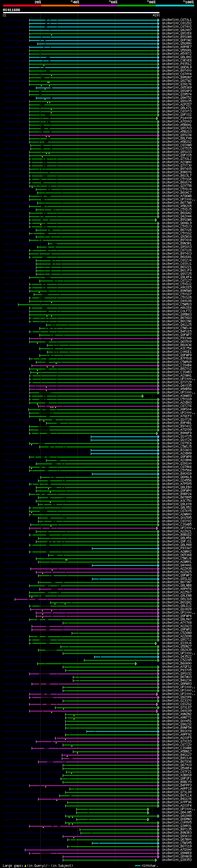The height and width of the screenshot is (868, 197).
Task: Select the label UniRef100_A2PZD7
Action: pos(176,104)
